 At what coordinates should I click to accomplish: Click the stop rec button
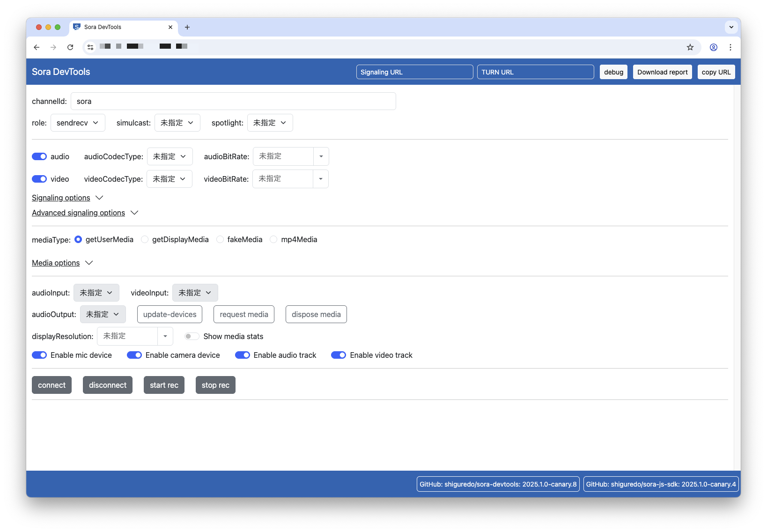(x=215, y=385)
